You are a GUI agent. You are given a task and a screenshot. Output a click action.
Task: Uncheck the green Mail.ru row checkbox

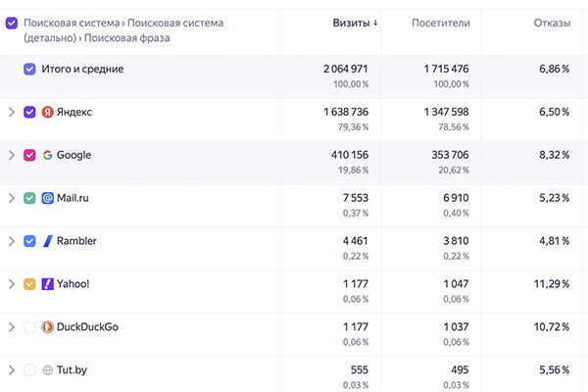point(29,198)
